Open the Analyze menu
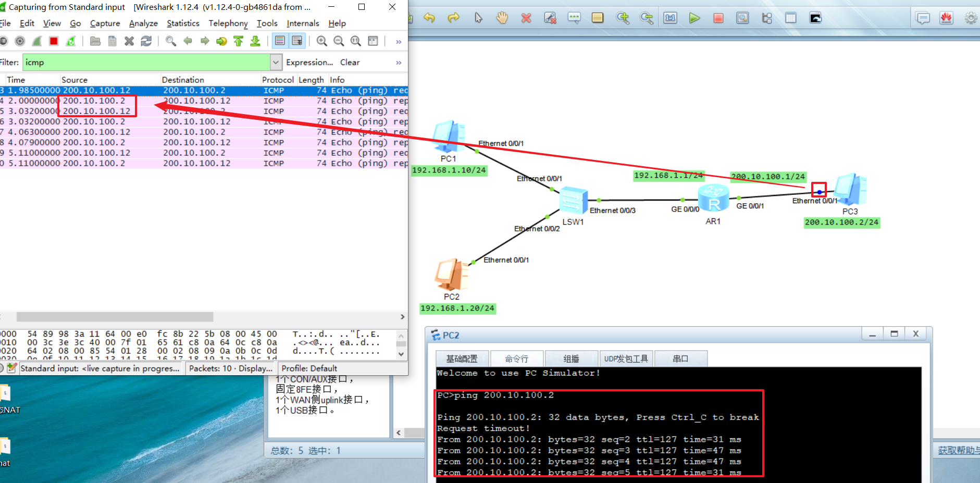980x483 pixels. [143, 23]
